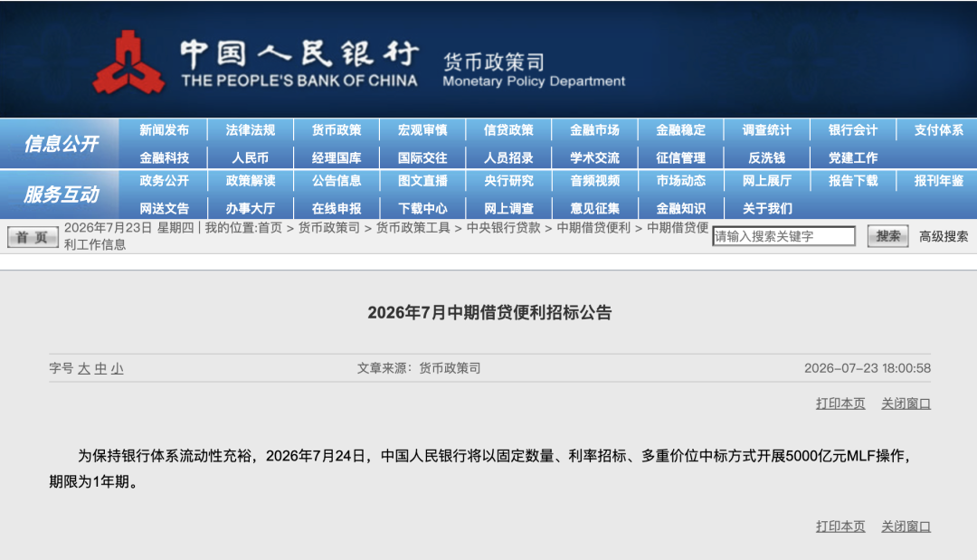This screenshot has height=560, width=977.
Task: Click the 信息公开 section header
Action: (x=61, y=144)
